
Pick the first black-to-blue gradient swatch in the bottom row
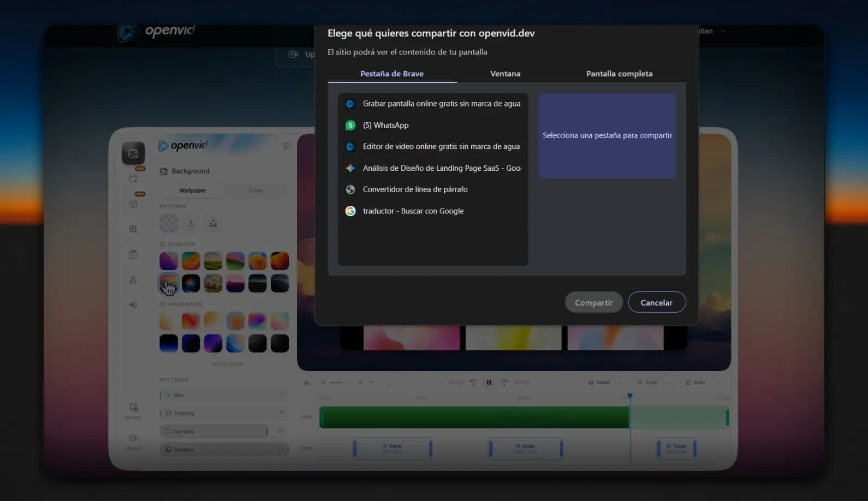169,343
